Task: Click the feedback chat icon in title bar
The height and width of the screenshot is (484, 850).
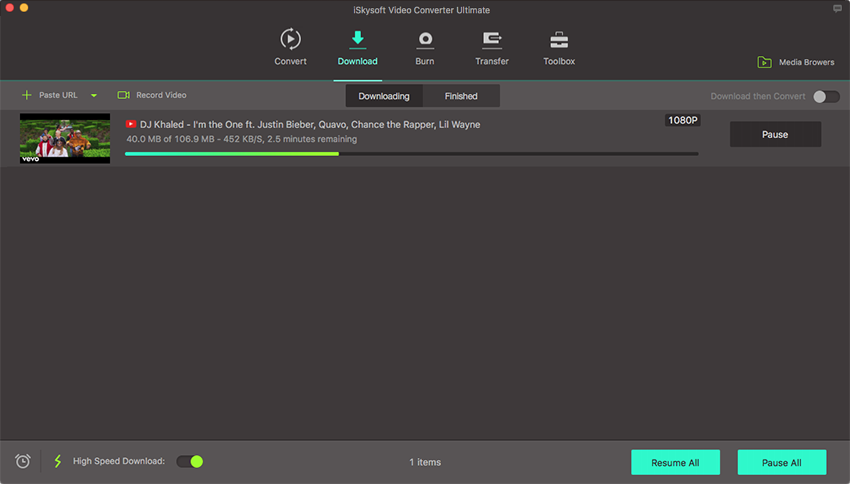Action: tap(837, 8)
